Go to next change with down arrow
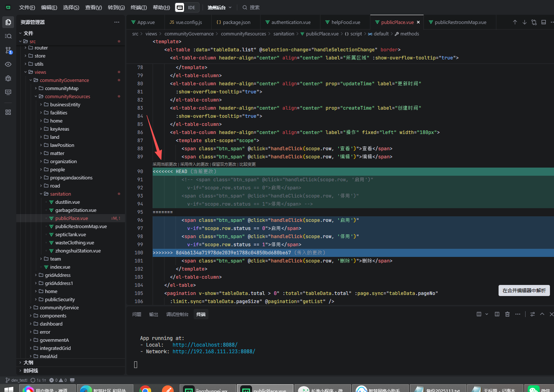The height and width of the screenshot is (392, 554). (524, 23)
